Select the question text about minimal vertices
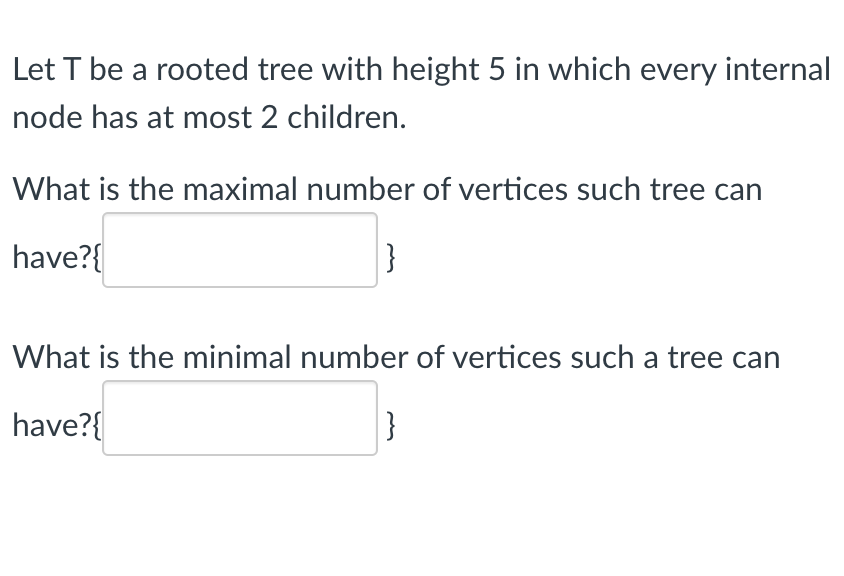844x576 pixels. click(395, 357)
